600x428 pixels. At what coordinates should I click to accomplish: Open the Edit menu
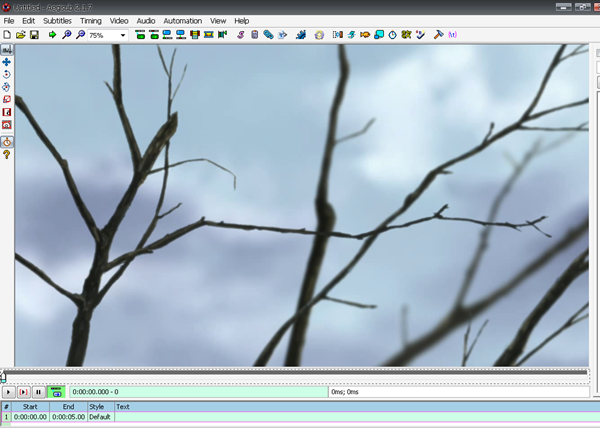(28, 21)
